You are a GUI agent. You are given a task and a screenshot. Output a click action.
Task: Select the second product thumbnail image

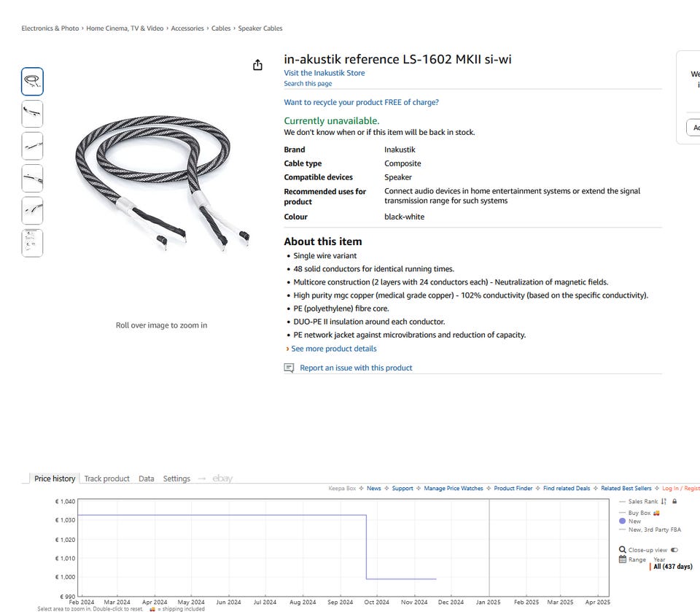pyautogui.click(x=32, y=114)
